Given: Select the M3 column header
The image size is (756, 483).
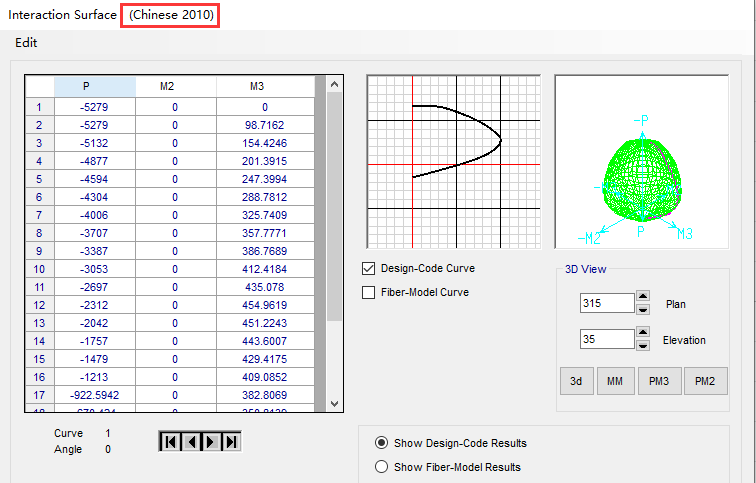Looking at the screenshot, I should [x=257, y=87].
